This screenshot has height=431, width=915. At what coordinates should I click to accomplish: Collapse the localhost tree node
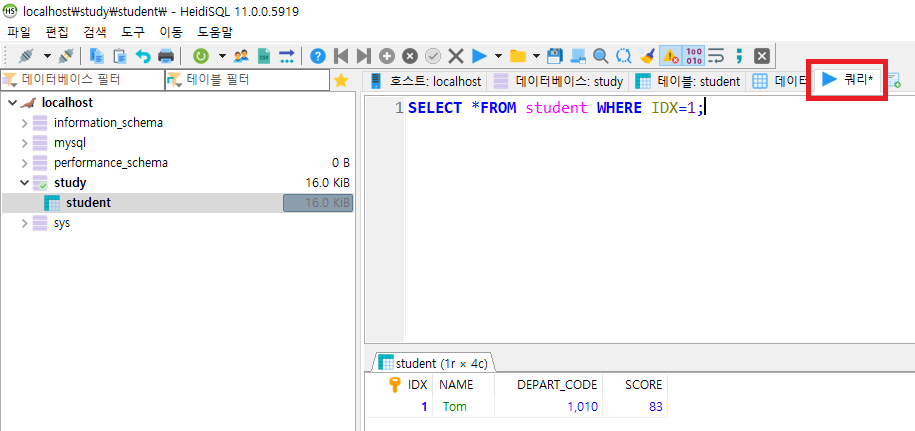13,103
